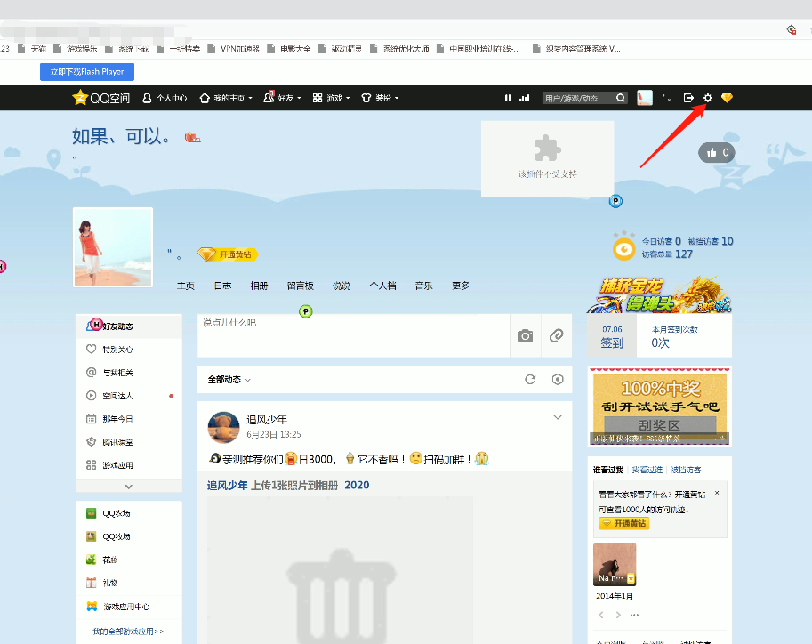The image size is (812, 644).
Task: Click the 签到 check-in button
Action: tap(612, 337)
